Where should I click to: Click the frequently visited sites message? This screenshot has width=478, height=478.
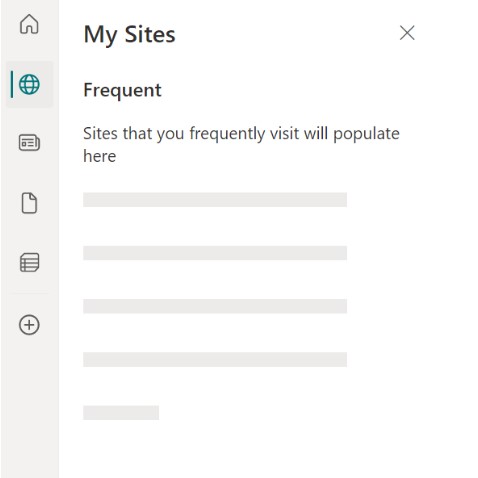241,145
